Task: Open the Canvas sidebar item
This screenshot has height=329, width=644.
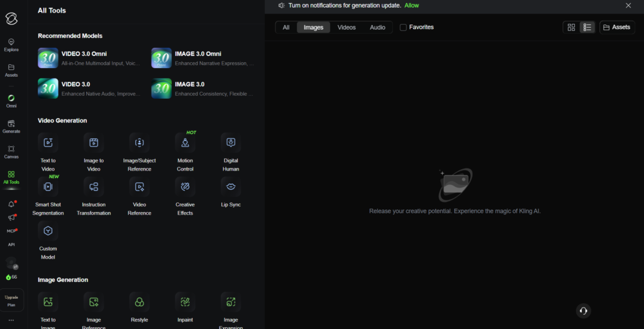Action: click(11, 152)
